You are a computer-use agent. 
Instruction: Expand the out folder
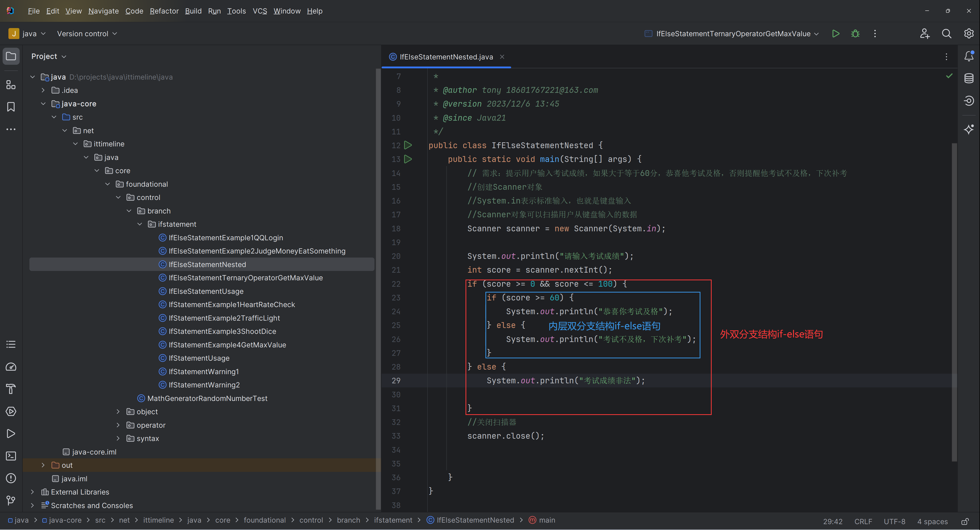(x=43, y=465)
